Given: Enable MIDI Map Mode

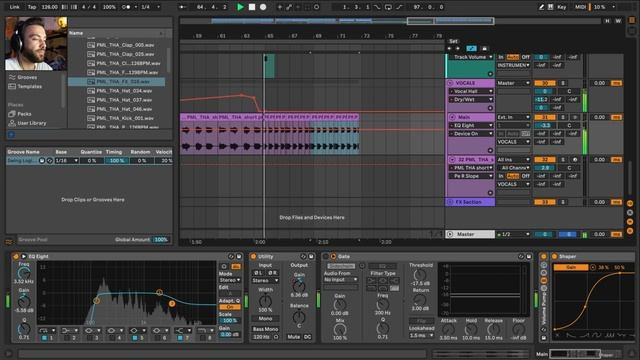Looking at the screenshot, I should coord(580,7).
